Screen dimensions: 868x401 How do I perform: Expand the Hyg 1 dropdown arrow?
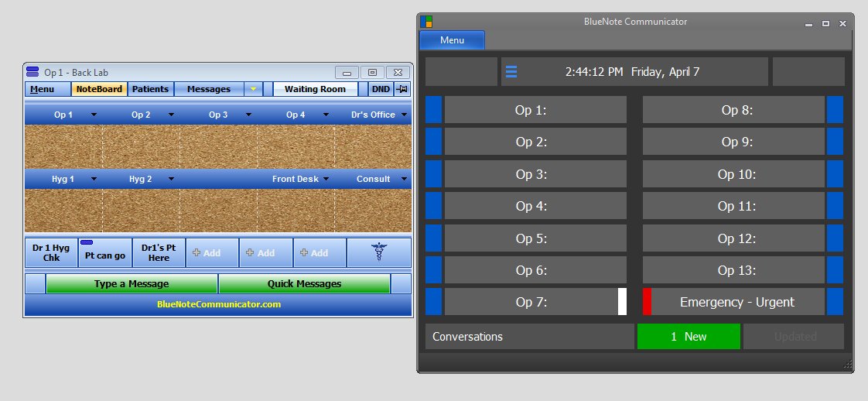coord(94,179)
